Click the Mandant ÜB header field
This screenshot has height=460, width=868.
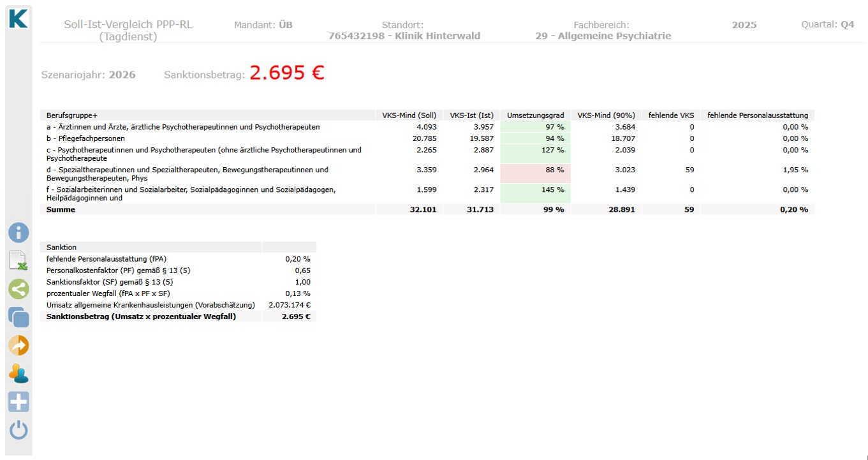point(263,25)
